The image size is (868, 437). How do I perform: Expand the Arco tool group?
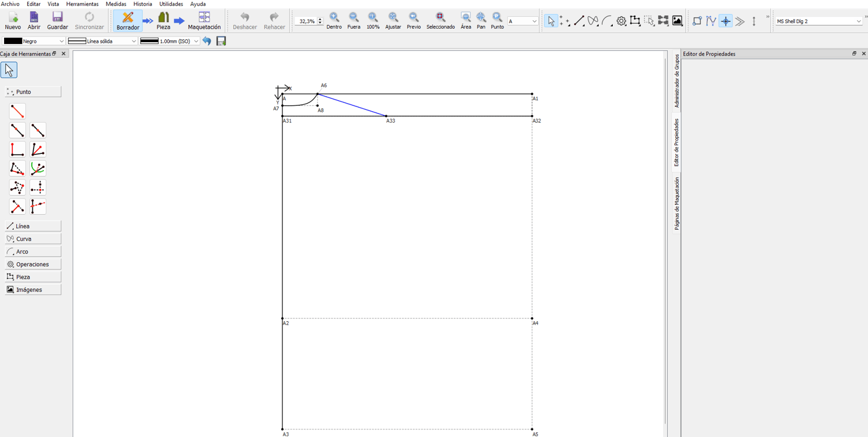(33, 252)
